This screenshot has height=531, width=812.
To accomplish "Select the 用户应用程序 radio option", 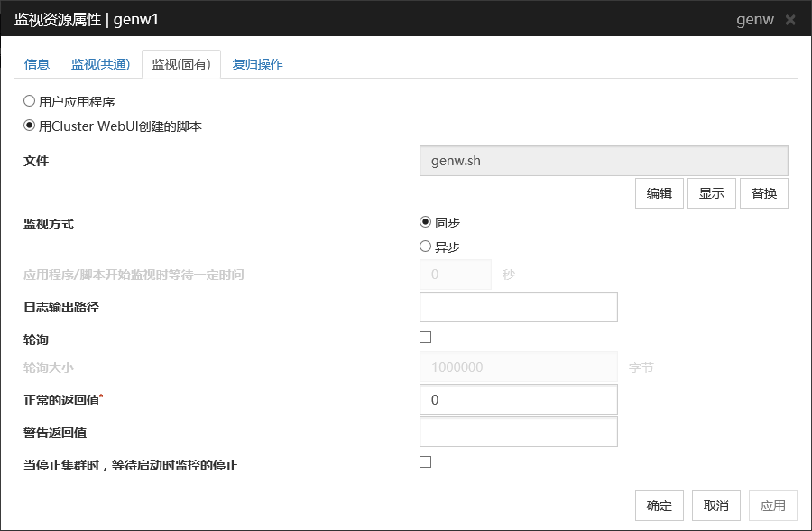I will tap(29, 102).
